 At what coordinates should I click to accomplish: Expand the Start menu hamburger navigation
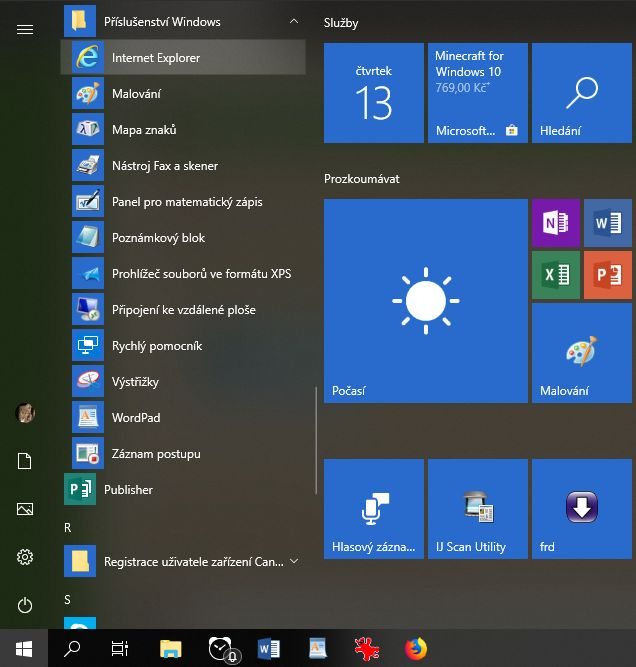[x=25, y=29]
